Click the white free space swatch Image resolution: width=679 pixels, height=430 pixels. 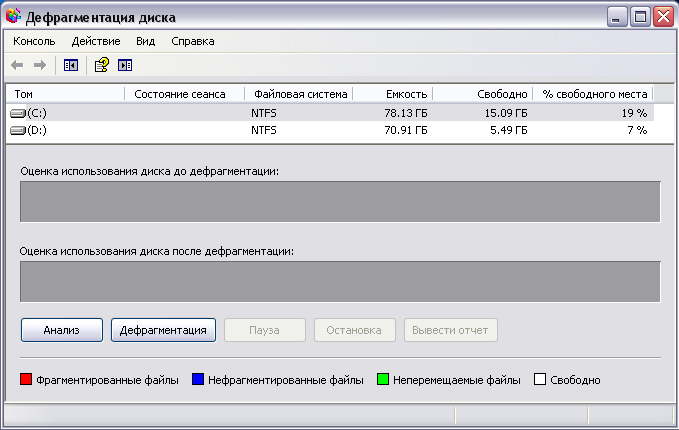pyautogui.click(x=540, y=380)
